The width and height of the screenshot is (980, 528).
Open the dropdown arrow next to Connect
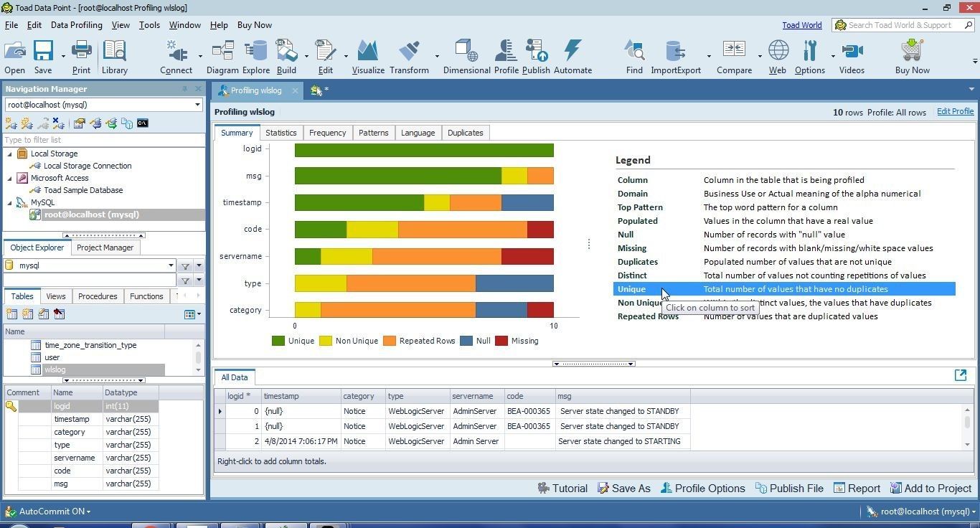199,56
